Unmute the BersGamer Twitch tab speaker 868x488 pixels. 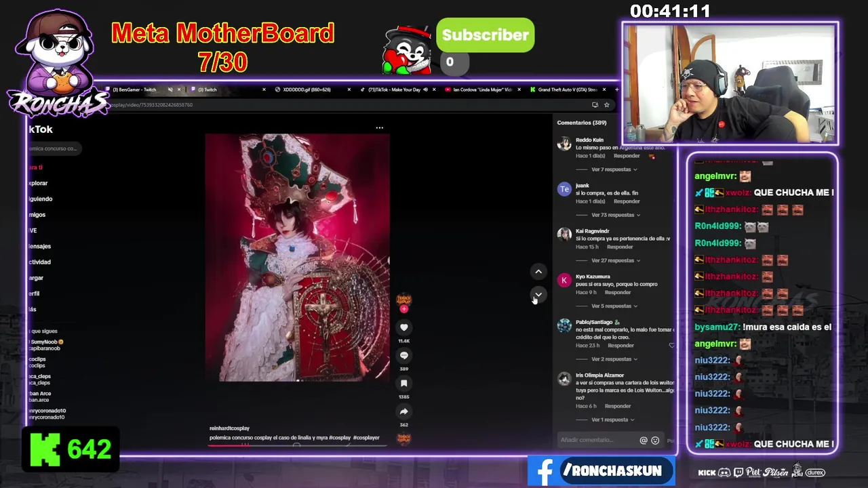[x=170, y=89]
